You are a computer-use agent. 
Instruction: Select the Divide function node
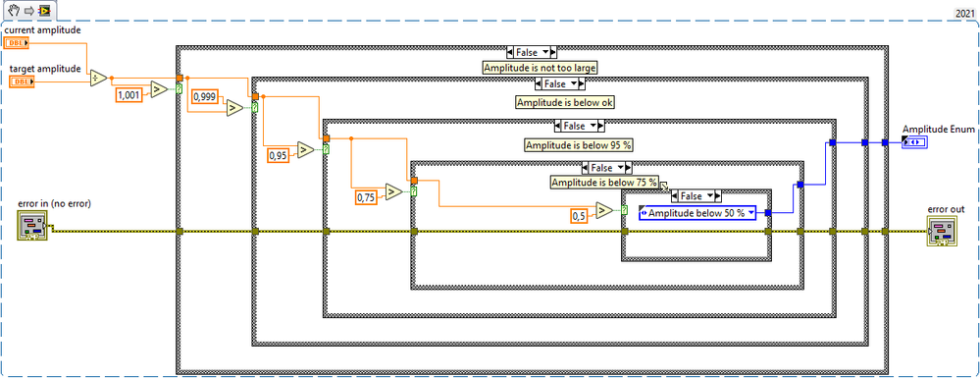pyautogui.click(x=98, y=79)
